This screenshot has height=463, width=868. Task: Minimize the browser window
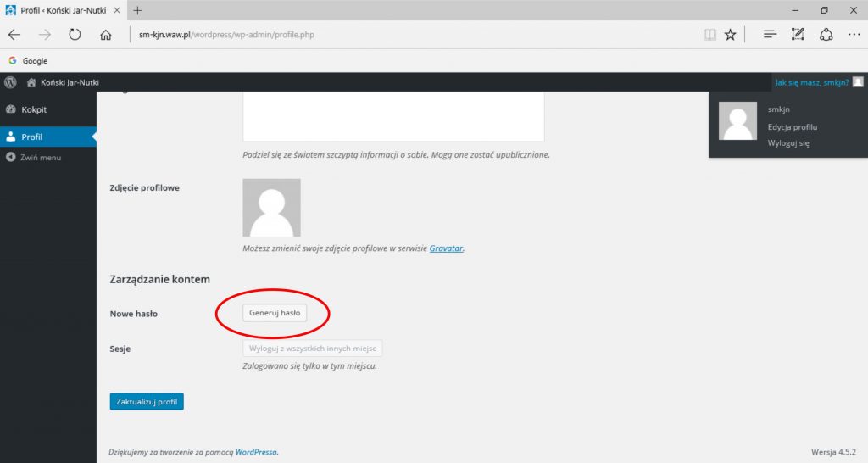(x=795, y=10)
